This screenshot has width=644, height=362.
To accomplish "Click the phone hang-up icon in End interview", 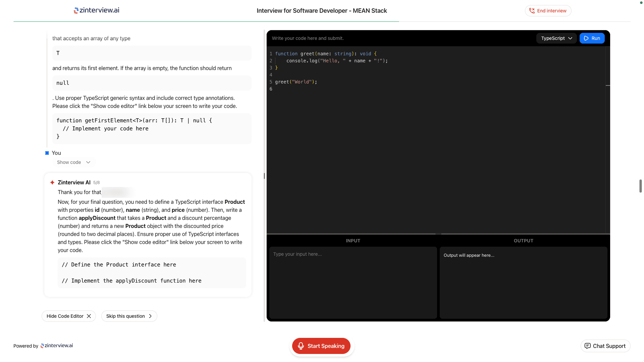I will 532,11.
